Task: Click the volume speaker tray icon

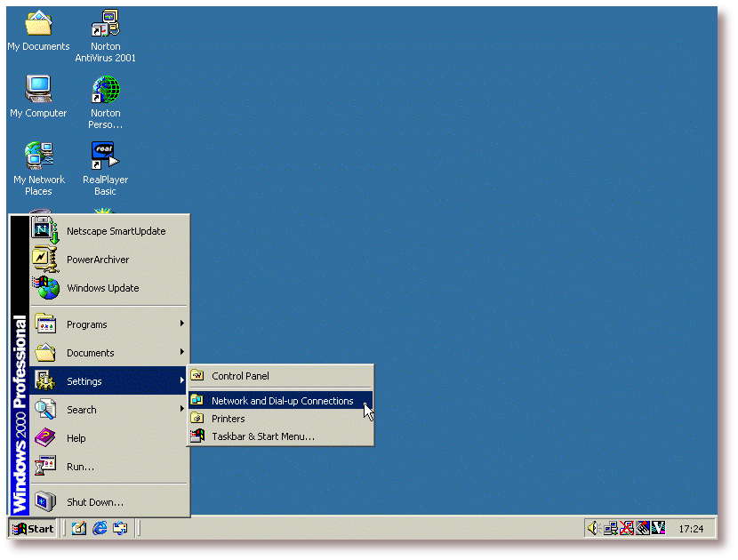Action: click(x=593, y=528)
